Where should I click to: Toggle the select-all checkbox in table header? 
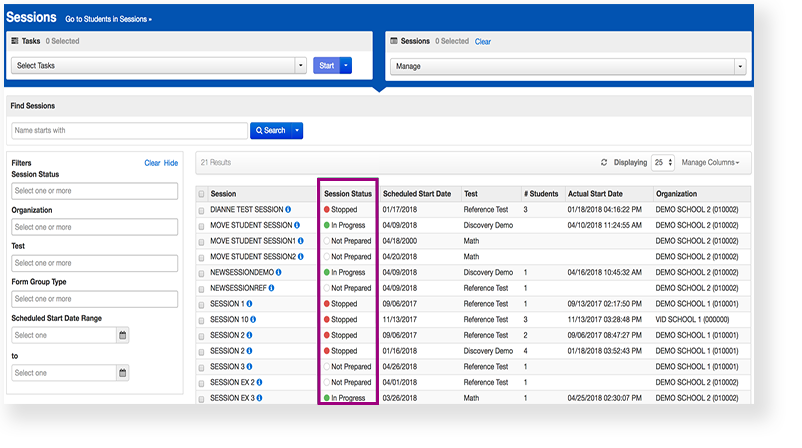pos(202,194)
